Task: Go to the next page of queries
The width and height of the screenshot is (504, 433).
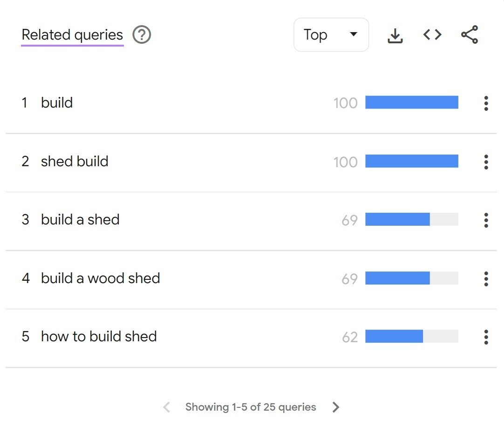Action: (x=336, y=407)
